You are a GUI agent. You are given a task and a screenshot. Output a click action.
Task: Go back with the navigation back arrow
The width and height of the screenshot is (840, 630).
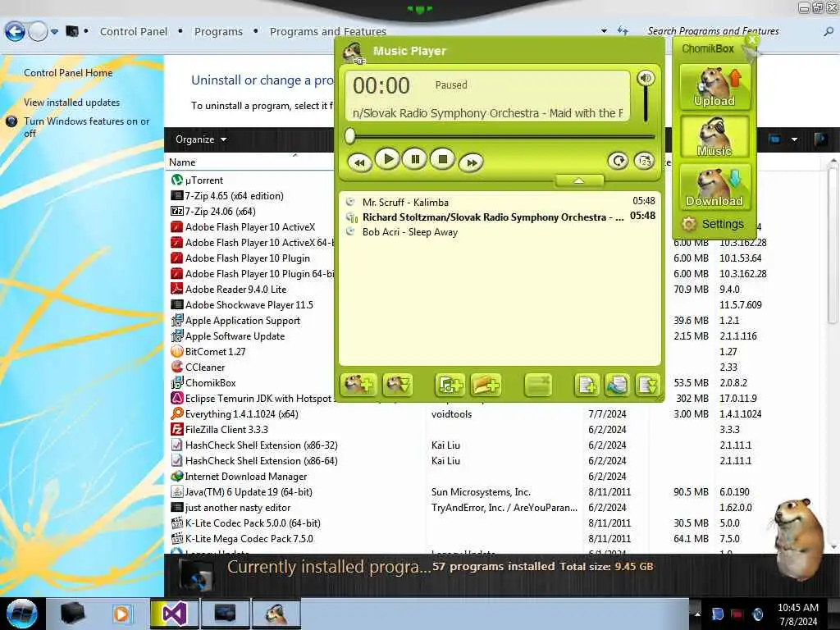(x=15, y=32)
